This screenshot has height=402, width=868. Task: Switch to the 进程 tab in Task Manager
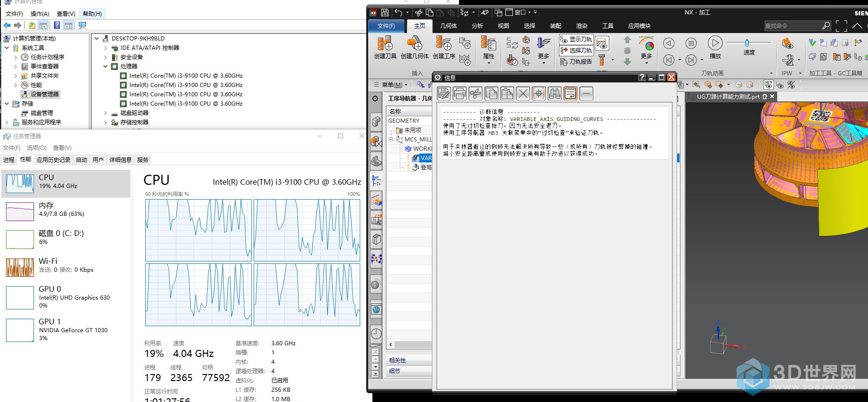pyautogui.click(x=9, y=160)
